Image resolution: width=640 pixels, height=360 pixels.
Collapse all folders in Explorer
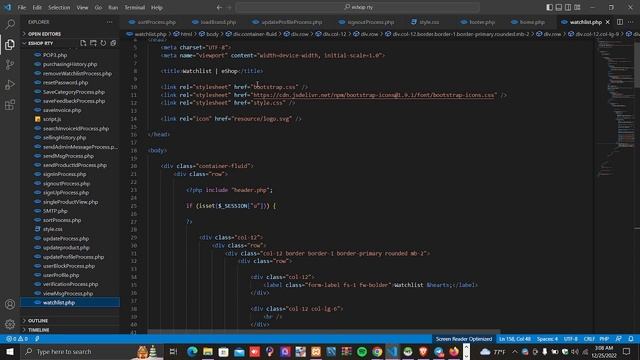(x=113, y=43)
